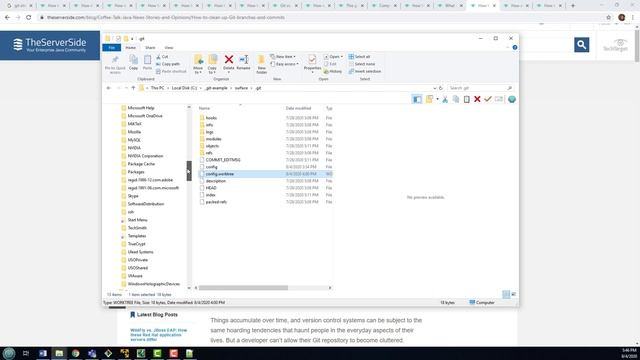The image size is (640, 360).
Task: Click the Explorer Back navigation arrow
Action: pos(109,88)
